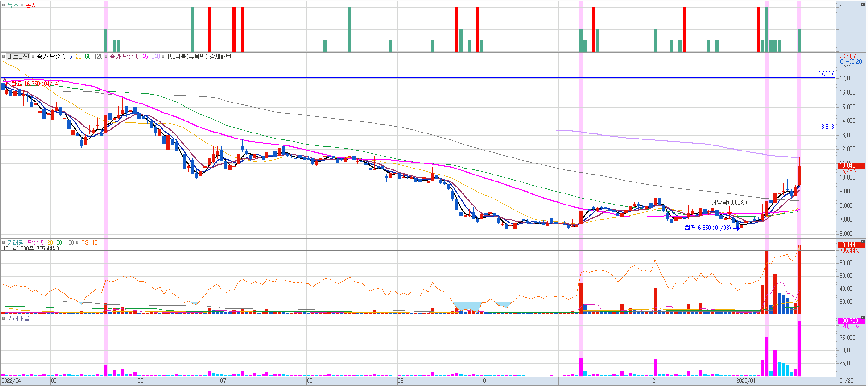Click the 60.00 RSI axis label
This screenshot has width=868, height=386.
(x=846, y=263)
